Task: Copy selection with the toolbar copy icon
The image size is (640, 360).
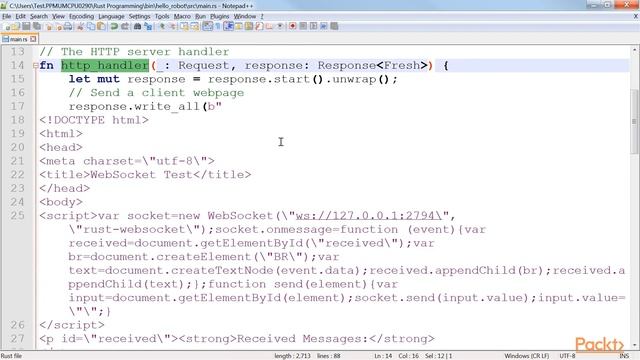Action: pos(91,27)
